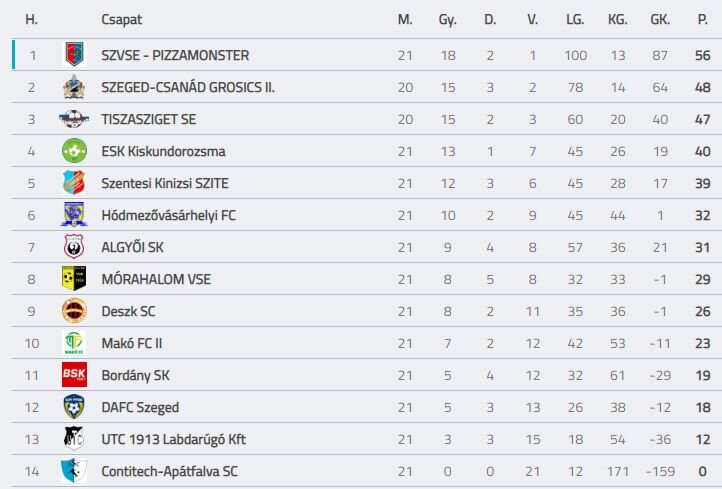Click the Deszk SC team logo

pyautogui.click(x=74, y=311)
